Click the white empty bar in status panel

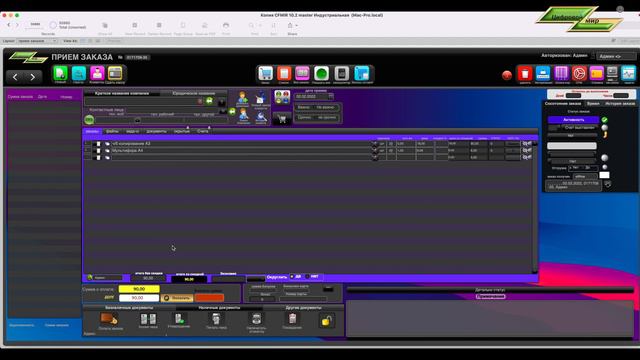[571, 146]
